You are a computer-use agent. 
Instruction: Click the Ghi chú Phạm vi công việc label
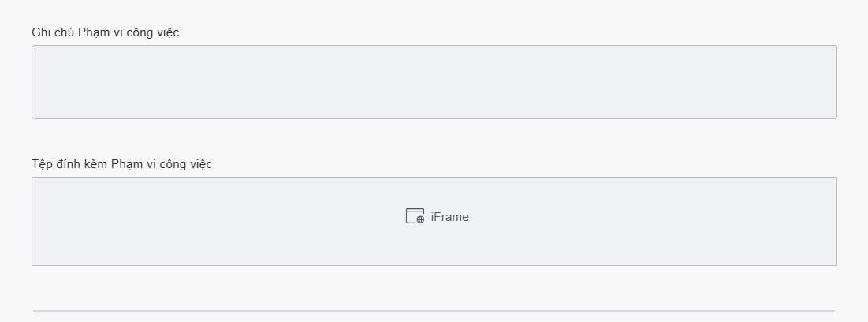click(x=105, y=32)
